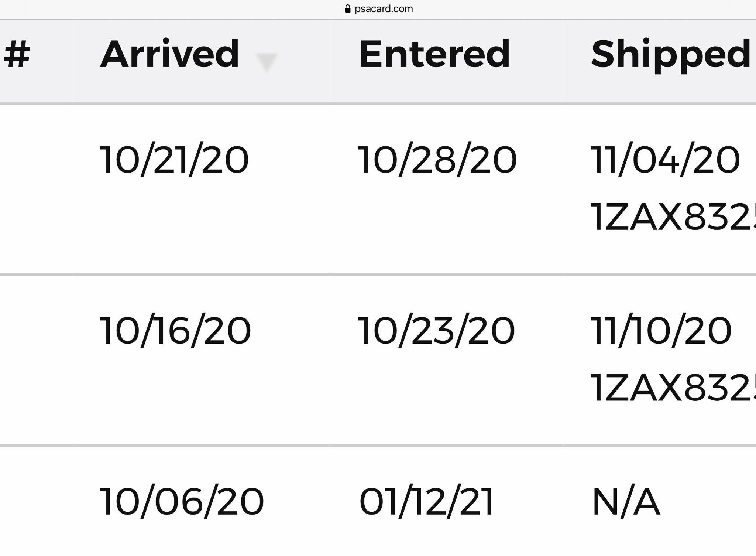The image size is (756, 556).
Task: Select the entered date 01/12/21 cell
Action: pos(426,501)
